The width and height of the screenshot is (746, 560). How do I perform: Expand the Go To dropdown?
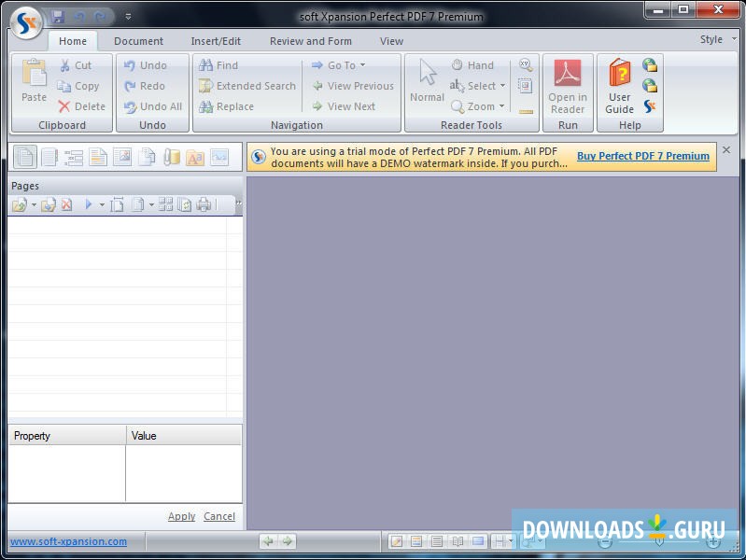362,65
